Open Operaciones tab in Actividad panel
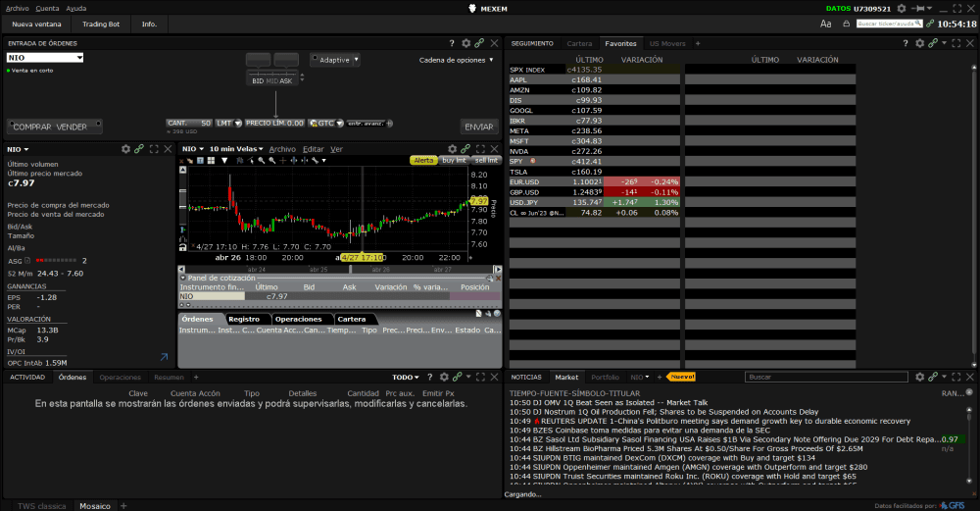The image size is (980, 511). coord(120,378)
